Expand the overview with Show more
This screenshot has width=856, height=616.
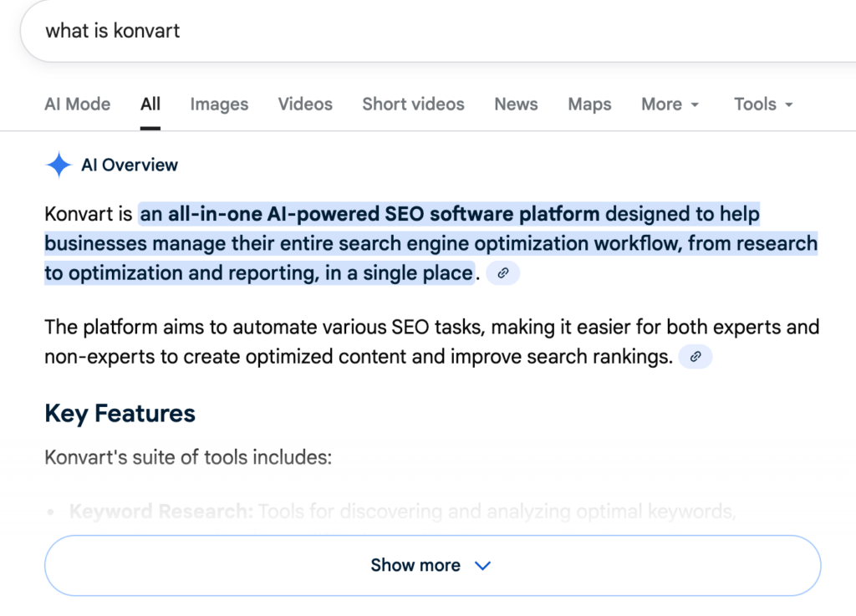(x=431, y=566)
